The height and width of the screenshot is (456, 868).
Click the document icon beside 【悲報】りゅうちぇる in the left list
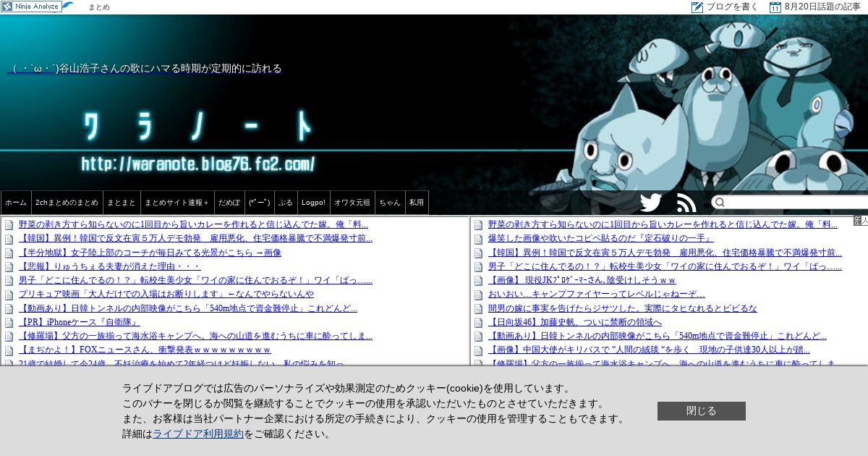click(x=9, y=266)
